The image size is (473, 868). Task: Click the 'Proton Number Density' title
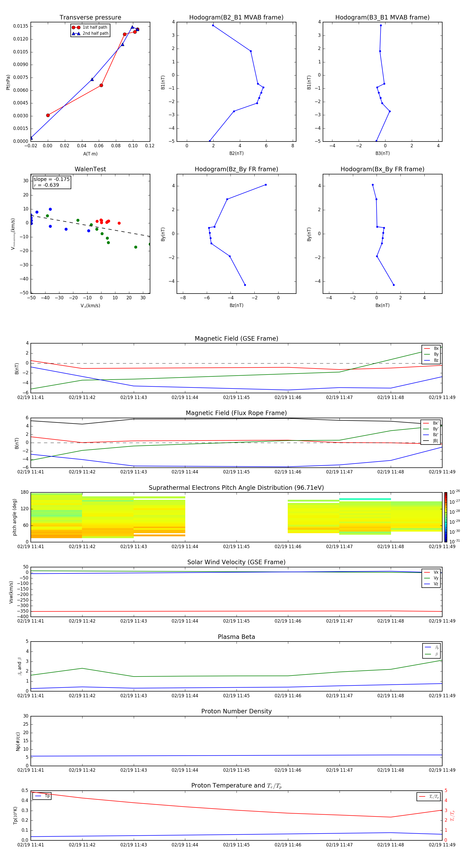pos(236,711)
